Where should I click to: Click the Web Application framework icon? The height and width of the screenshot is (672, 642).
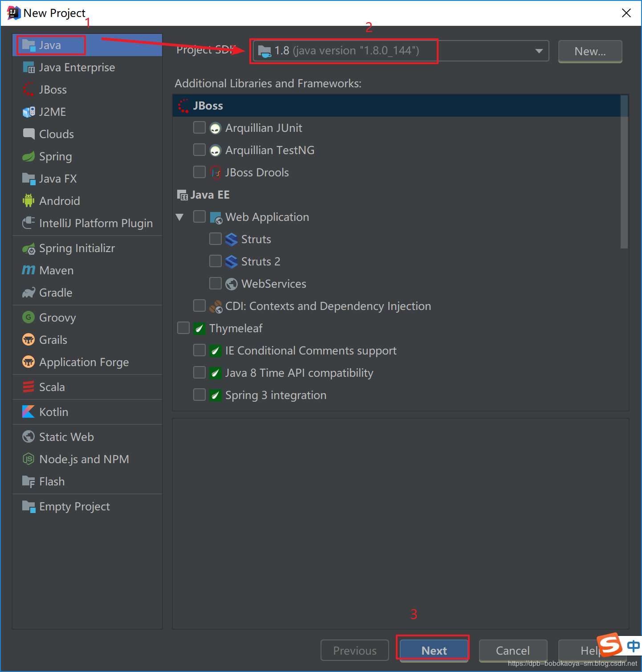click(215, 218)
